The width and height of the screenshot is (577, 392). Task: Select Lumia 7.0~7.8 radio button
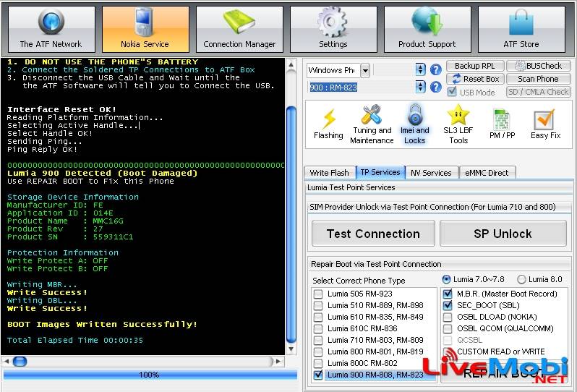[x=446, y=279]
